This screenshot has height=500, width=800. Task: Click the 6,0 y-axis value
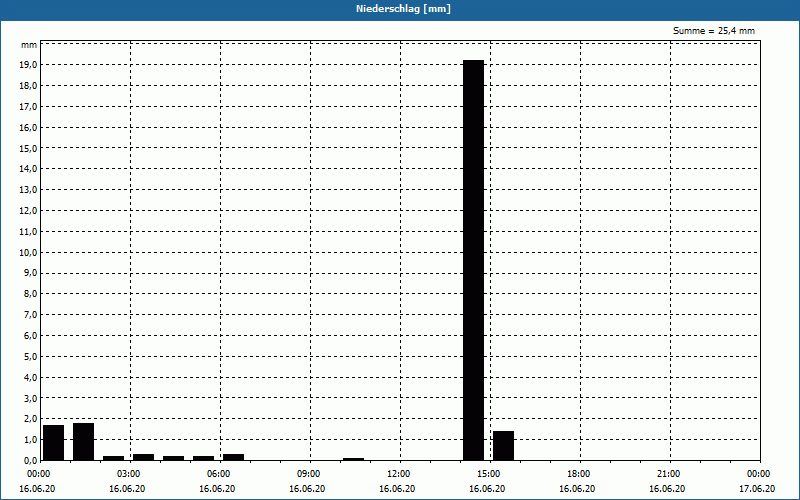point(31,336)
